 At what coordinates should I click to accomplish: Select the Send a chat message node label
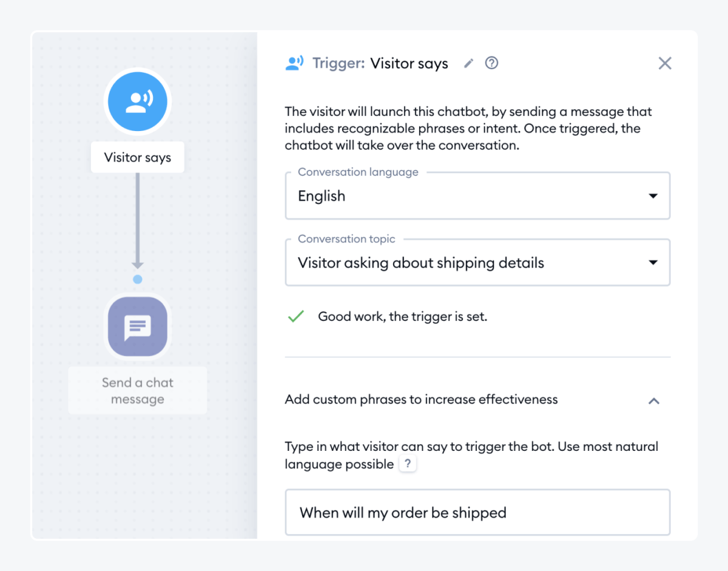pos(137,390)
